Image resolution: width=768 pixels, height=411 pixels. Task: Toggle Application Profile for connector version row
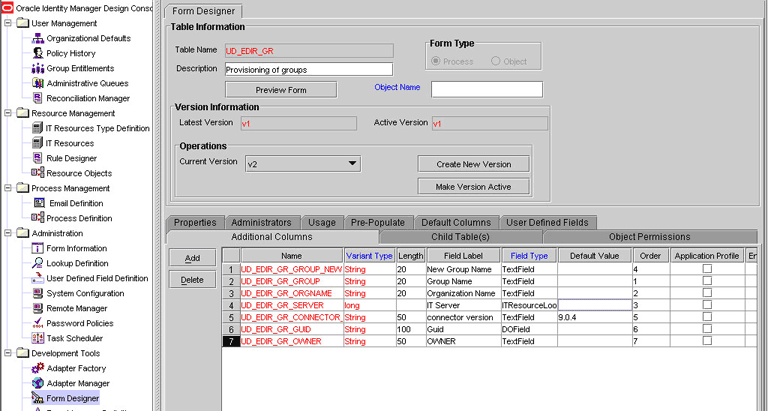point(707,316)
